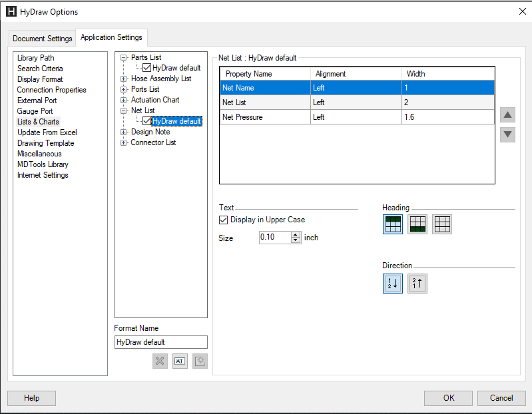Open Display Format settings
The image size is (532, 414).
[40, 79]
